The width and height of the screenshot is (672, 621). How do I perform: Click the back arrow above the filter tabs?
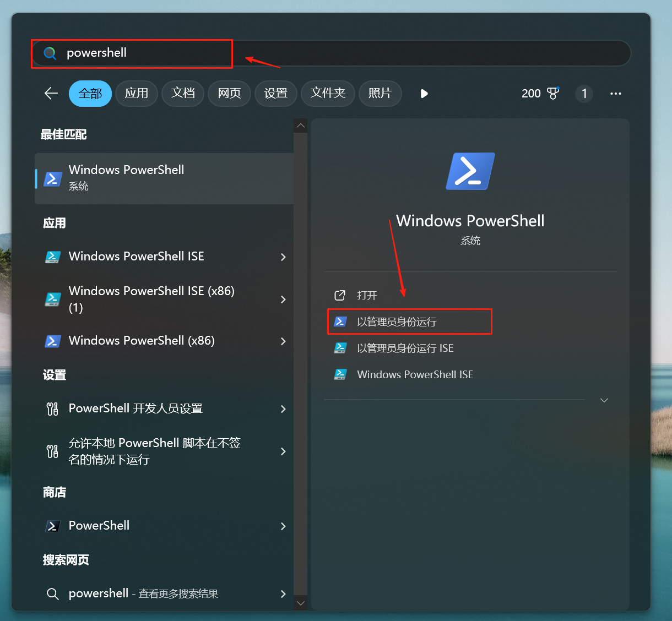click(51, 94)
